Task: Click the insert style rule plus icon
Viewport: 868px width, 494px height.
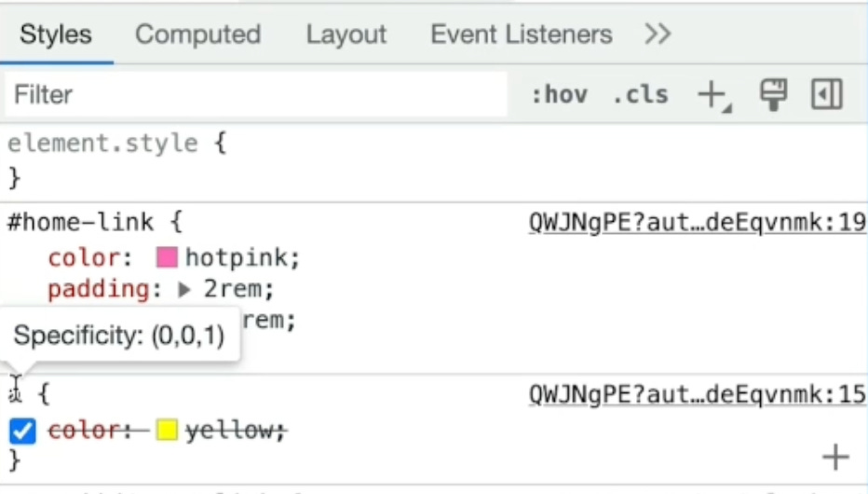Action: (x=836, y=458)
